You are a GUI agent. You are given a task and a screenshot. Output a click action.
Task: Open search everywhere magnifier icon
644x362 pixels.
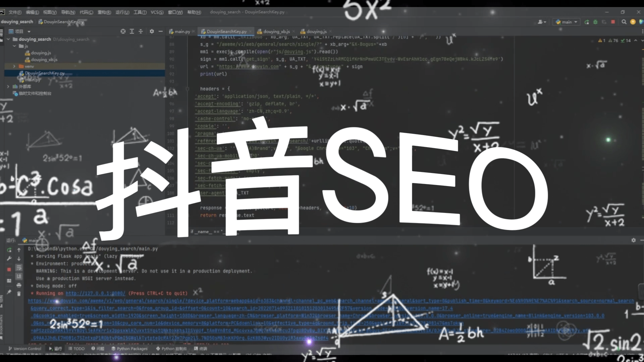coord(624,22)
